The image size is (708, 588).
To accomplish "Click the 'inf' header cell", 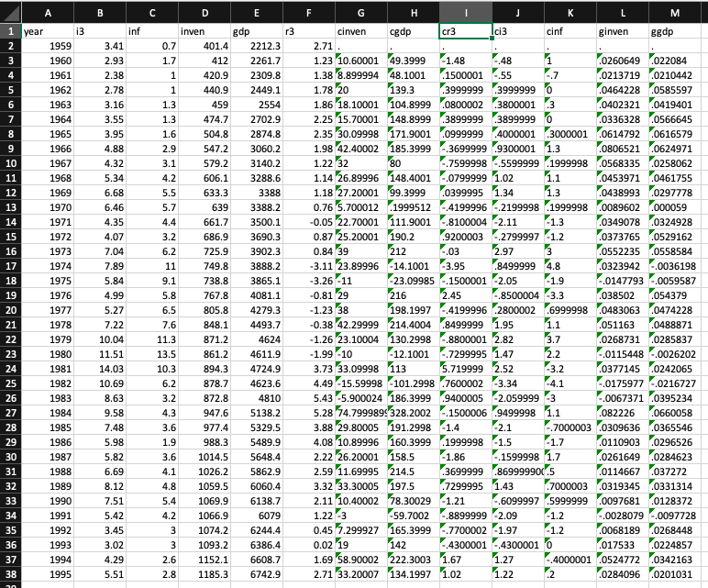I will tap(152, 31).
